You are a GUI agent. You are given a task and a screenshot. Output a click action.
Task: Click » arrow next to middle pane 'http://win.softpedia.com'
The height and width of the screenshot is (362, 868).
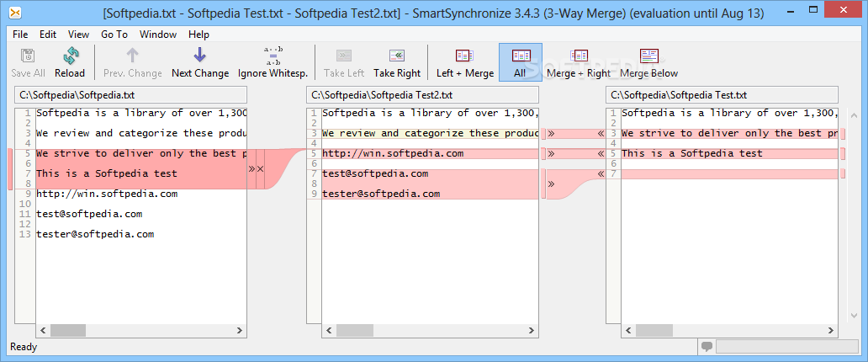pos(551,153)
